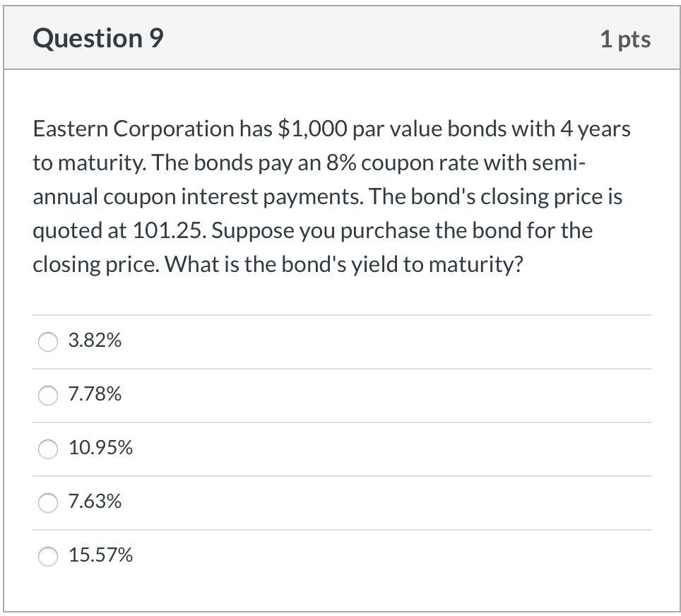Click the quoted price 101.25 in the text

(x=166, y=230)
